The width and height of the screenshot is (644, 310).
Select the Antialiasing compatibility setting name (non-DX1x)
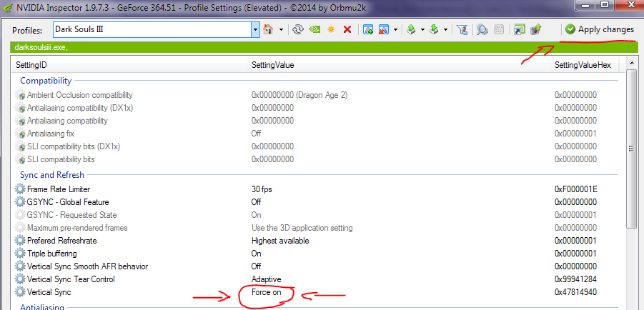[67, 121]
